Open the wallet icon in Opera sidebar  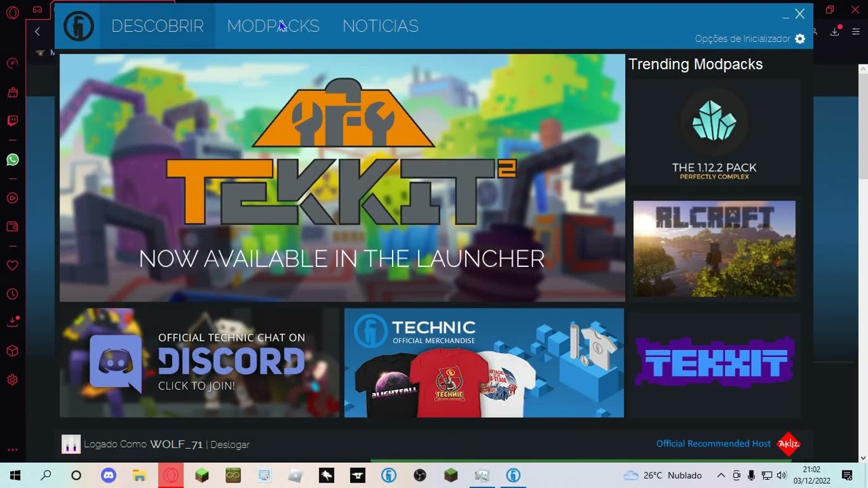coord(12,226)
